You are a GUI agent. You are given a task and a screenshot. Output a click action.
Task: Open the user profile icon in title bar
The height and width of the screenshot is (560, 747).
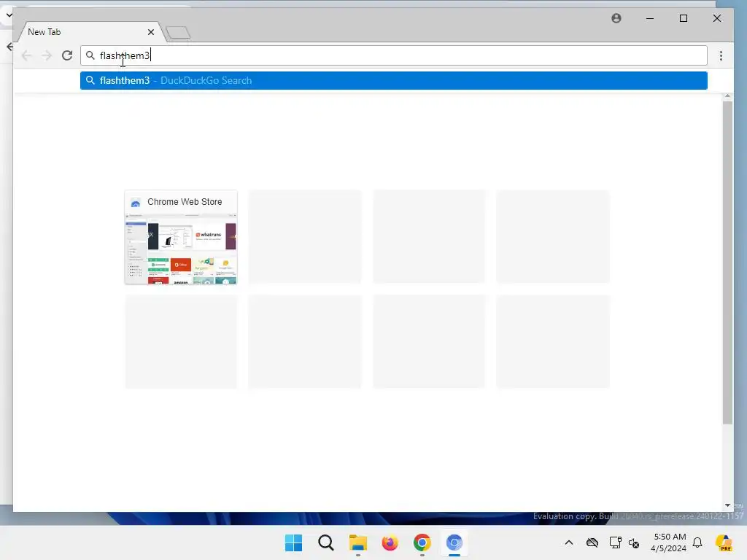point(616,18)
